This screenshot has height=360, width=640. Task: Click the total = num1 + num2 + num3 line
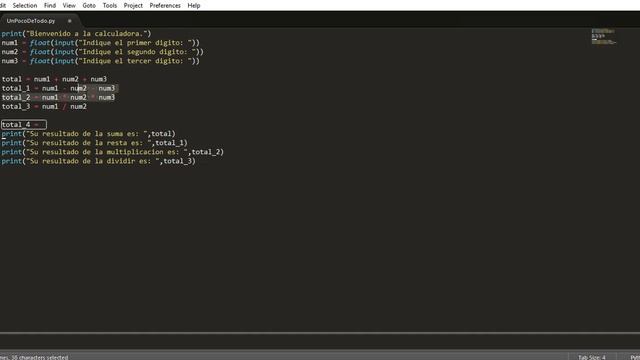click(x=54, y=79)
